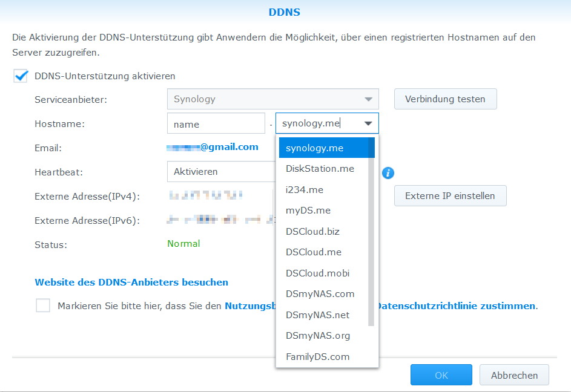571x392 pixels.
Task: Select DSCloud.me domain option
Action: 324,252
